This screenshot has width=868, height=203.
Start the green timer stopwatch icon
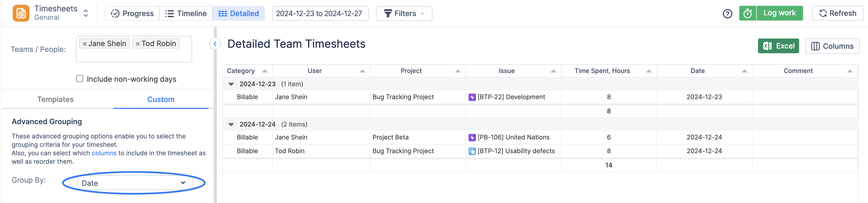[x=747, y=13]
